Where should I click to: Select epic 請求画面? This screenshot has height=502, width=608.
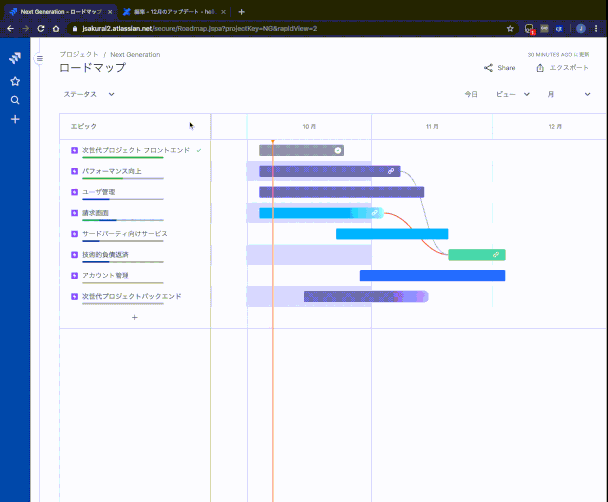[95, 213]
